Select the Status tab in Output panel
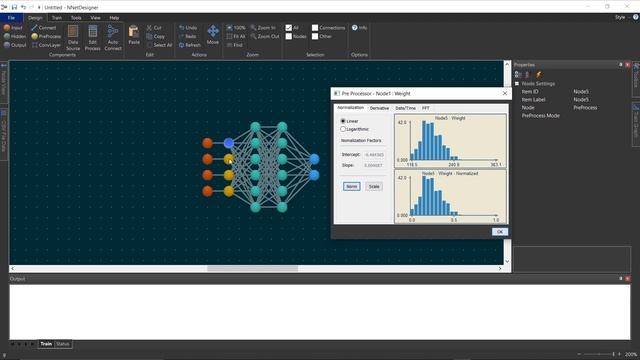Image resolution: width=640 pixels, height=360 pixels. (x=62, y=344)
